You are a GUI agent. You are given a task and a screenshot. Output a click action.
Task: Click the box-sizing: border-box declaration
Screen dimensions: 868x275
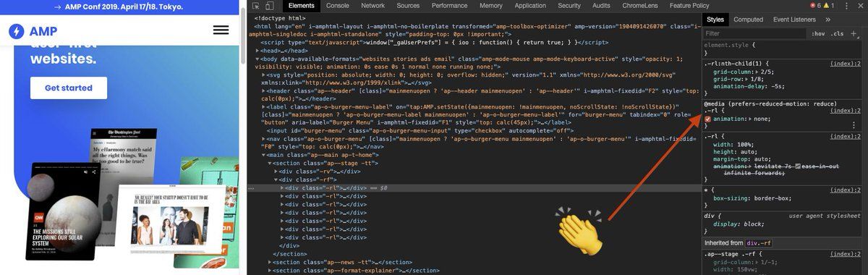coord(752,198)
